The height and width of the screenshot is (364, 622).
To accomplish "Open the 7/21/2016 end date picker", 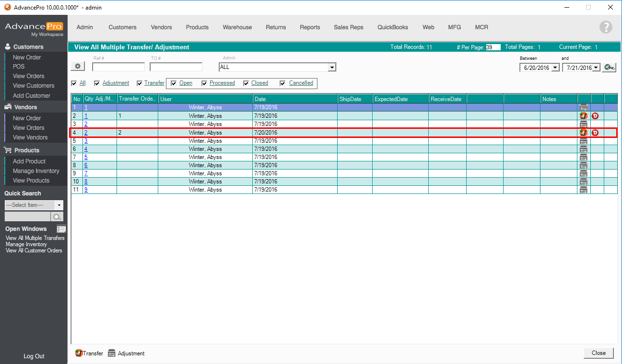I will click(596, 68).
